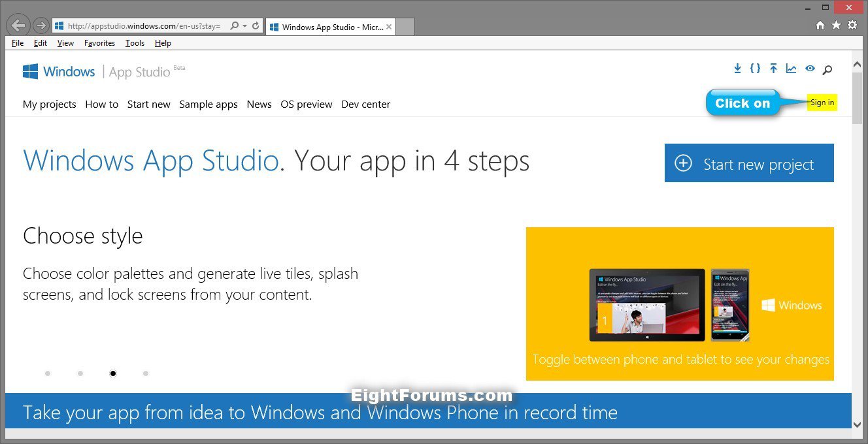
Task: Visit the Dev center link
Action: (366, 104)
